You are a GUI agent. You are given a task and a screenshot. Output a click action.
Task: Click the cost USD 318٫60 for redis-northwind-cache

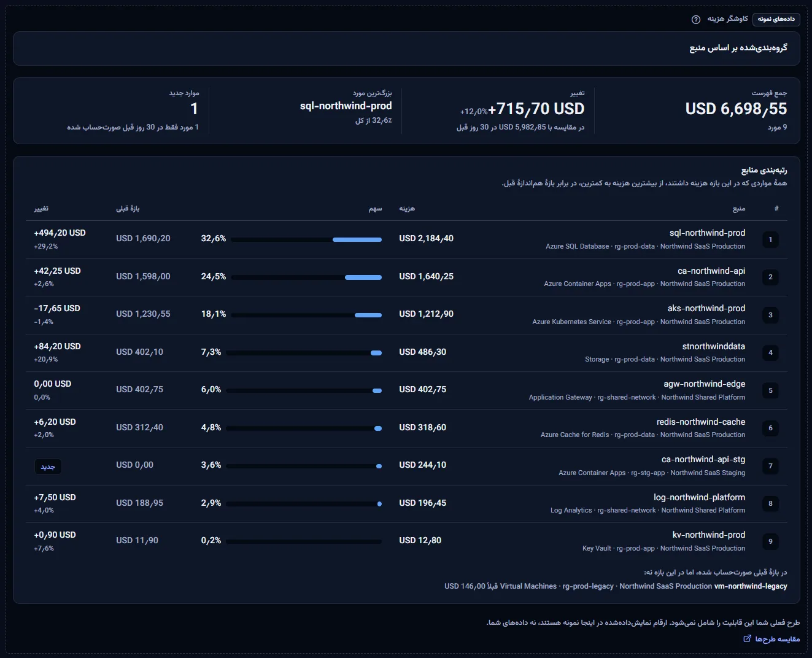tap(423, 427)
